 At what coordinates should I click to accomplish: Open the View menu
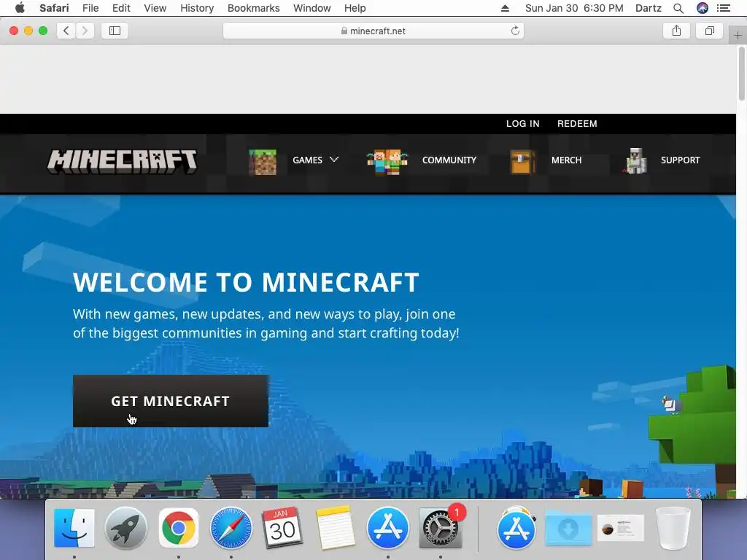(155, 8)
